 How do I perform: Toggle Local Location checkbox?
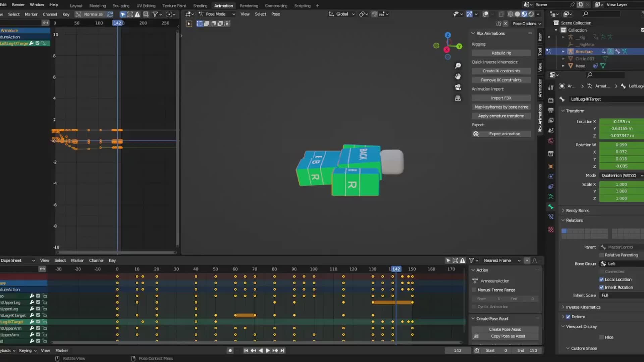coord(601,280)
